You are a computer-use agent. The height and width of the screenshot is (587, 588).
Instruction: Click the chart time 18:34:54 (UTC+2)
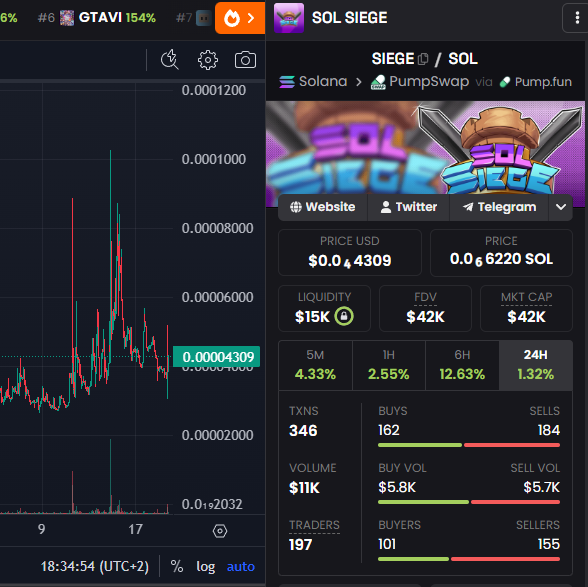(x=94, y=566)
